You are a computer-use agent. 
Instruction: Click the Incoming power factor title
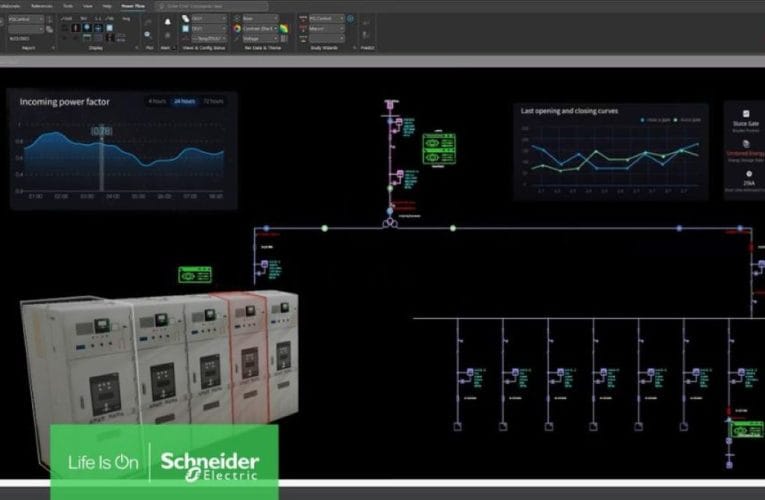point(64,102)
